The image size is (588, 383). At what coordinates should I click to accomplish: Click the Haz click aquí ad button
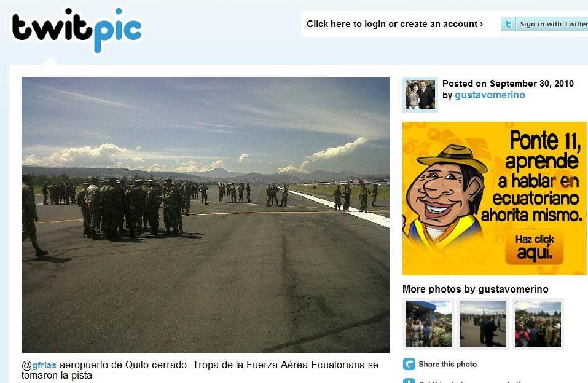coord(535,248)
